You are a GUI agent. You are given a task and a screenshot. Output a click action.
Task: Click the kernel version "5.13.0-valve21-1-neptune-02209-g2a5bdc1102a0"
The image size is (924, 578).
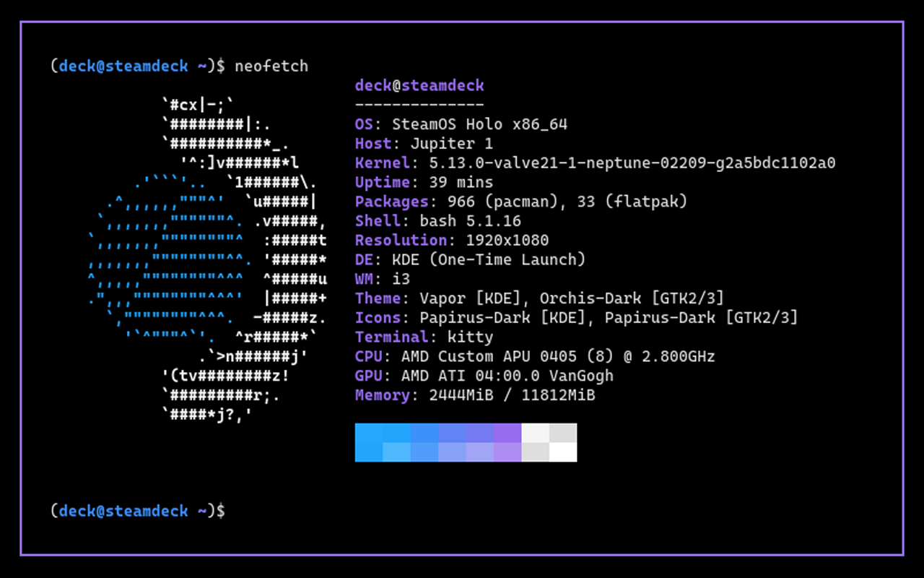[x=632, y=163]
